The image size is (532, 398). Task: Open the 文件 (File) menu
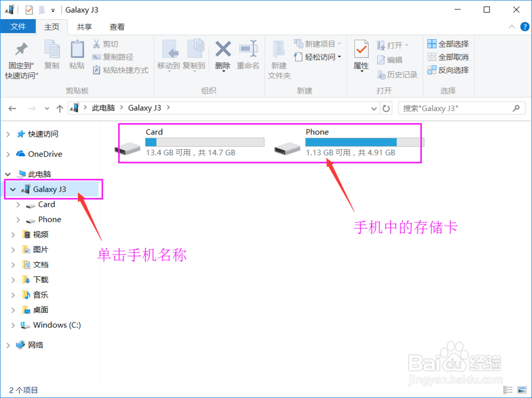point(18,27)
